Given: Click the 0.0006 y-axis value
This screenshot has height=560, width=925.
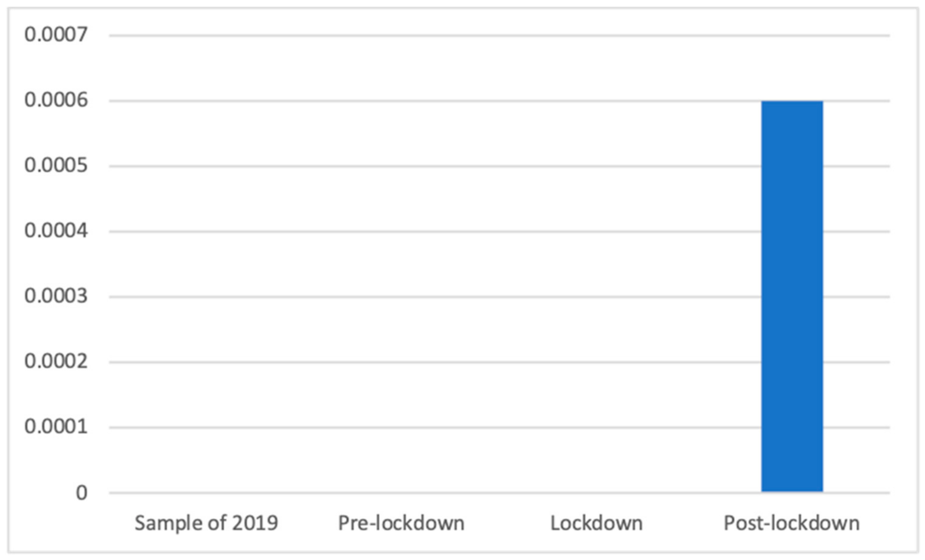Looking at the screenshot, I should pos(56,100).
